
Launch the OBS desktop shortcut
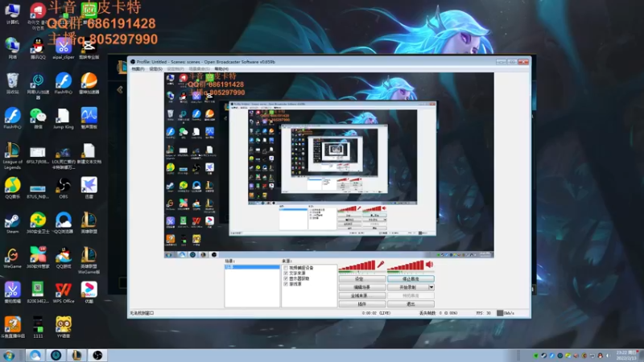[64, 188]
